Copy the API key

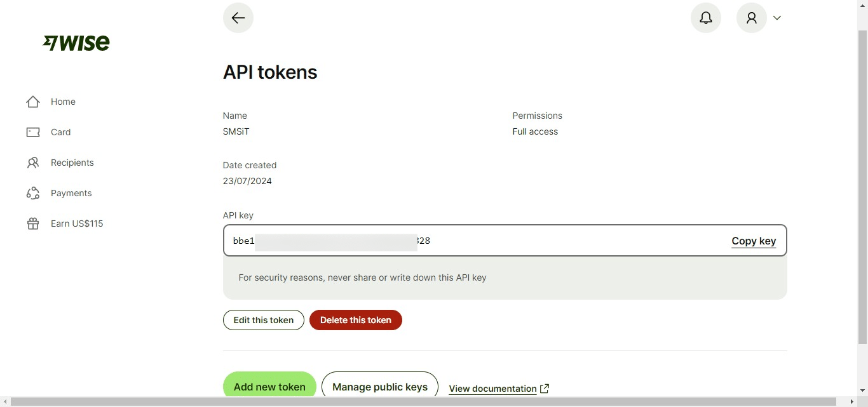click(754, 241)
